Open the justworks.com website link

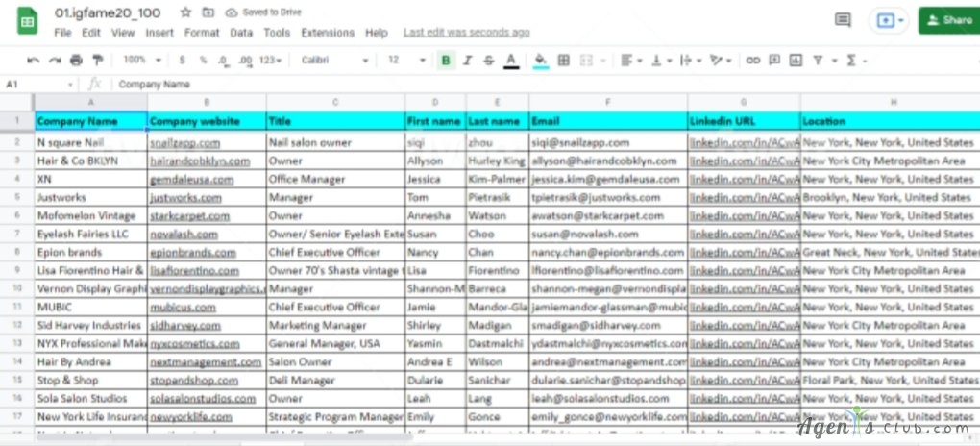(x=185, y=198)
